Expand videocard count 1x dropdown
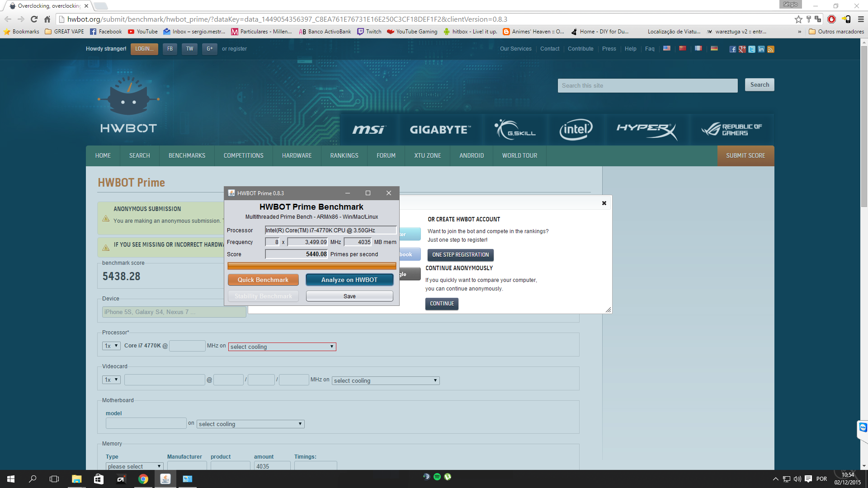The width and height of the screenshot is (868, 488). [111, 380]
